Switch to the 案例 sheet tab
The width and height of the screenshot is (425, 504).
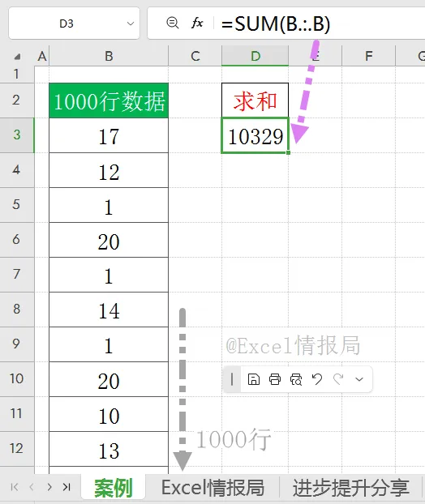point(114,488)
